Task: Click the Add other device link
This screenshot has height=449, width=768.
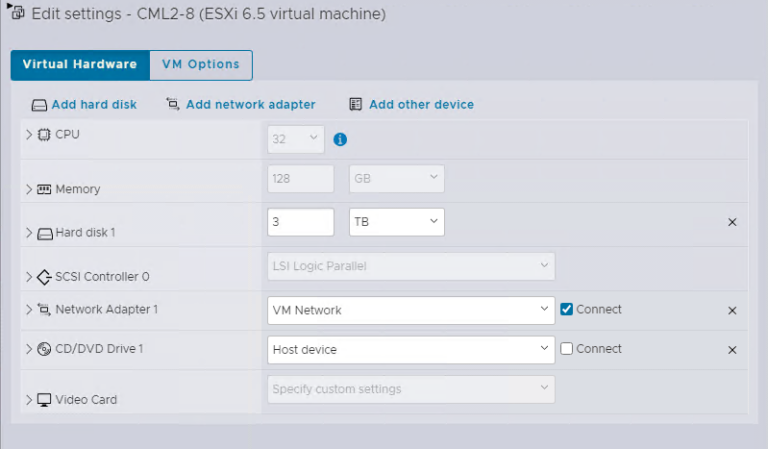Action: click(421, 104)
